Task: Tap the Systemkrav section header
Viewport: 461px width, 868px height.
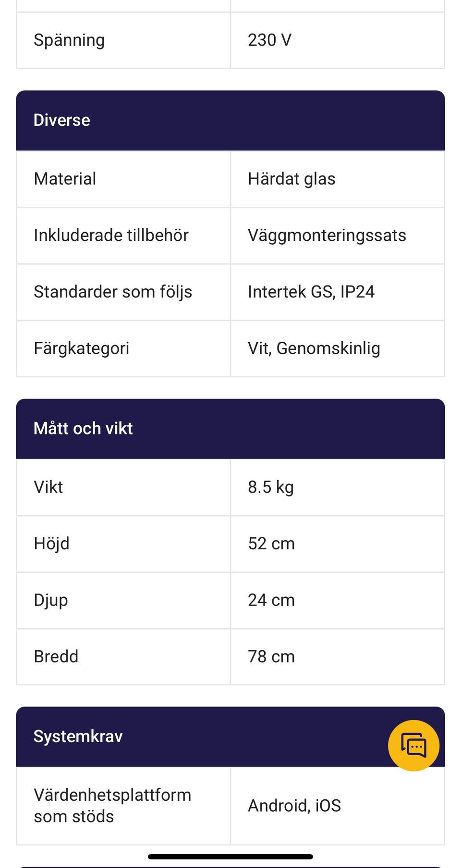Action: coord(78,736)
